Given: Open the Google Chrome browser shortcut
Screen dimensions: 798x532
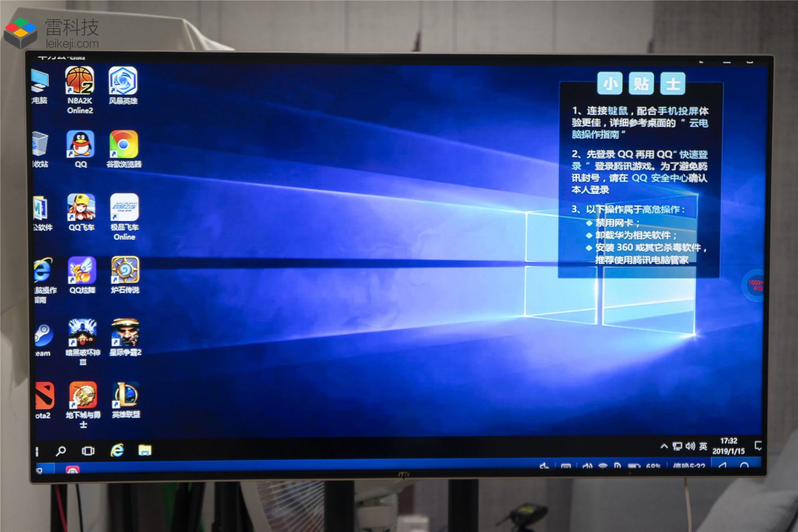Looking at the screenshot, I should [124, 144].
